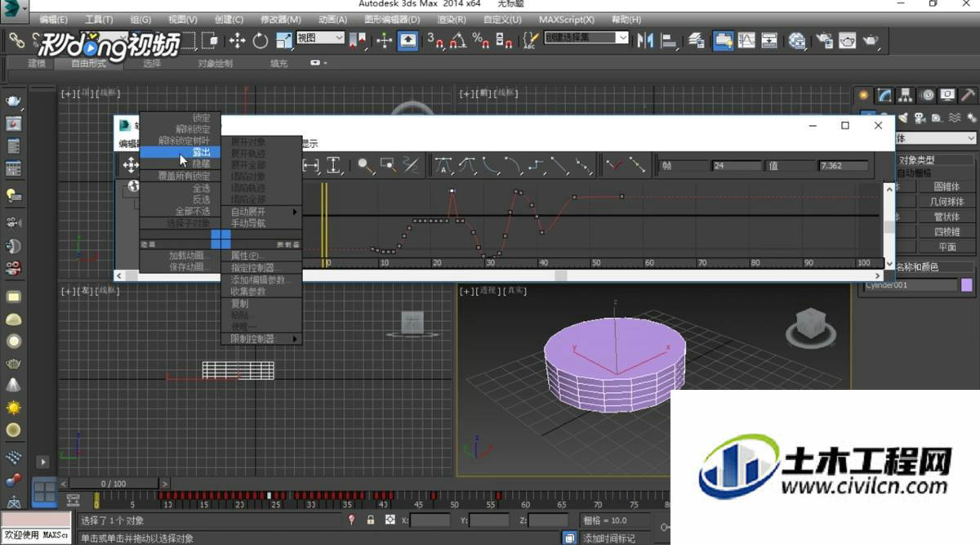Viewport: 980px width, 545px height.
Task: Select the Link tool in main toolbar
Action: pyautogui.click(x=16, y=39)
